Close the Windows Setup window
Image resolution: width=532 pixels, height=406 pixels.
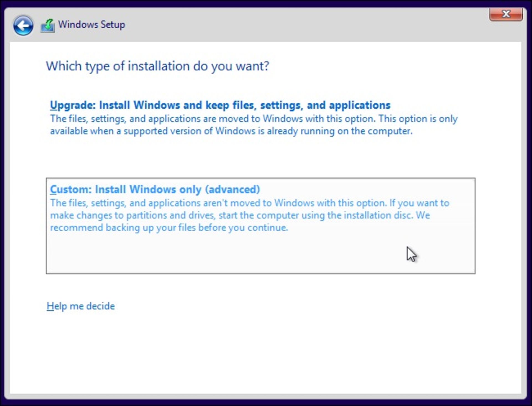tap(506, 14)
